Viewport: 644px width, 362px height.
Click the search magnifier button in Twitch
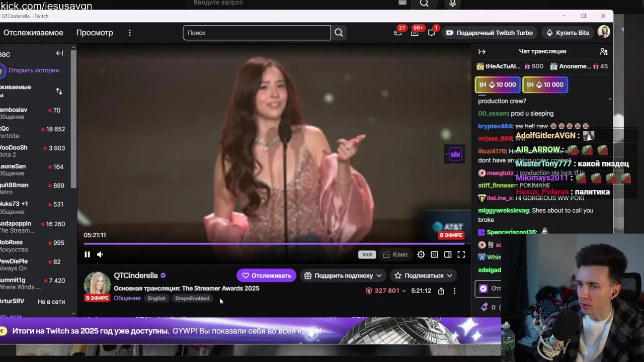(x=339, y=33)
